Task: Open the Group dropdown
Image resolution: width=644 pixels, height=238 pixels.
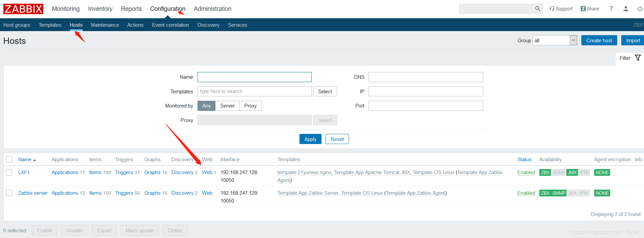Action: click(x=555, y=40)
